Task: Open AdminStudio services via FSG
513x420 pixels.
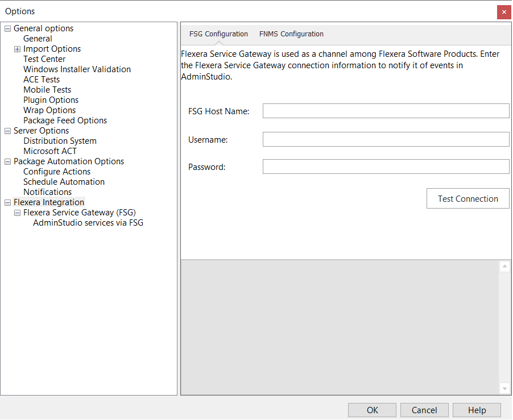Action: click(x=88, y=223)
